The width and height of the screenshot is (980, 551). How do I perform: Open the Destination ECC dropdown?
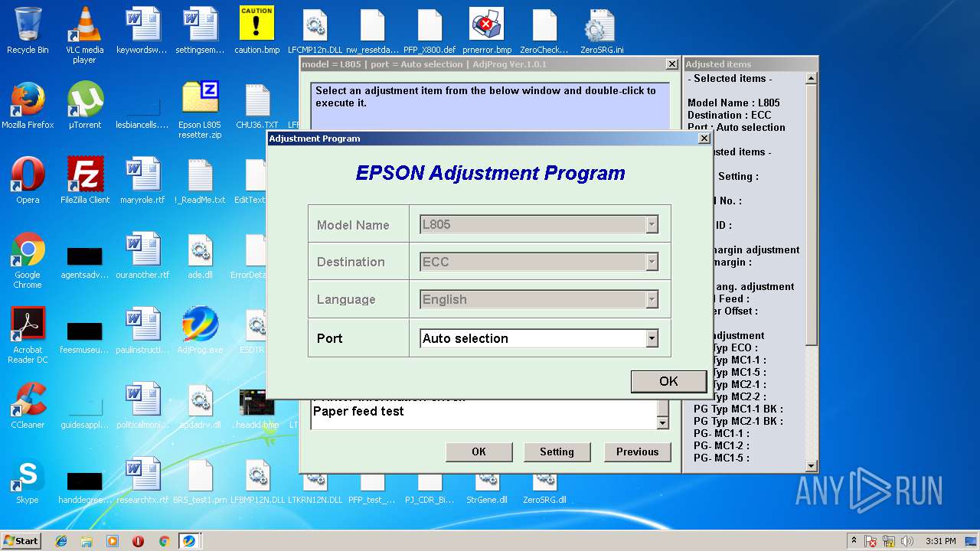point(652,262)
